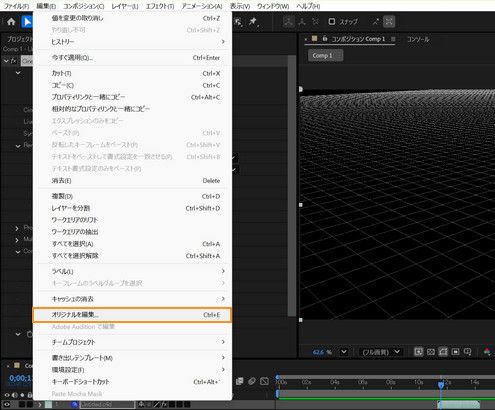495x410 pixels.
Task: Click the Home icon in the toolbar
Action: (x=11, y=22)
